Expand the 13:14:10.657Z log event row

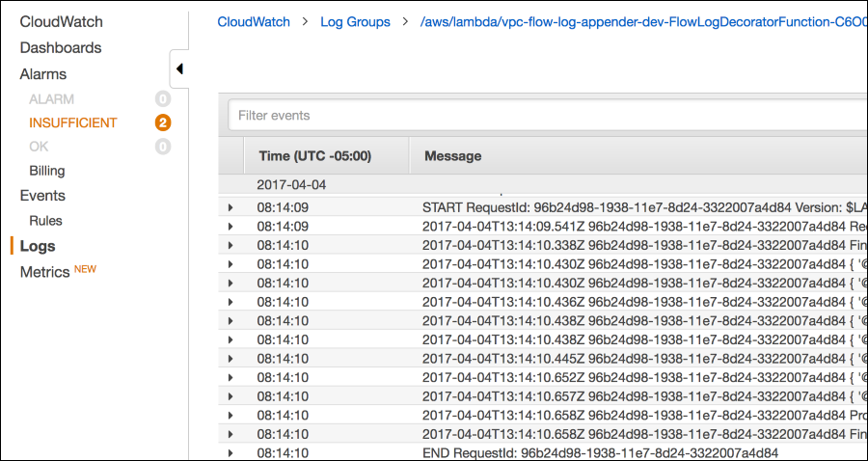231,396
